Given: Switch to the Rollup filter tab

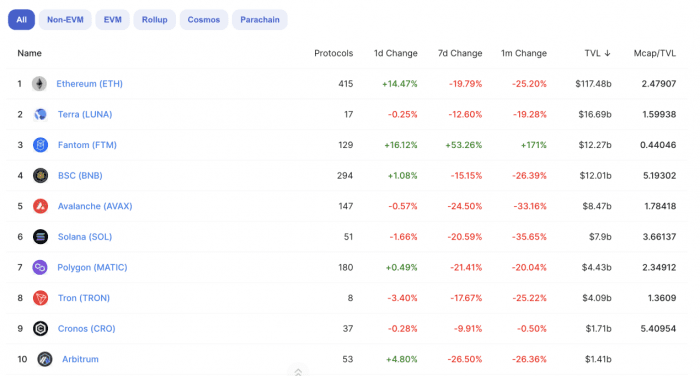Looking at the screenshot, I should pyautogui.click(x=154, y=20).
